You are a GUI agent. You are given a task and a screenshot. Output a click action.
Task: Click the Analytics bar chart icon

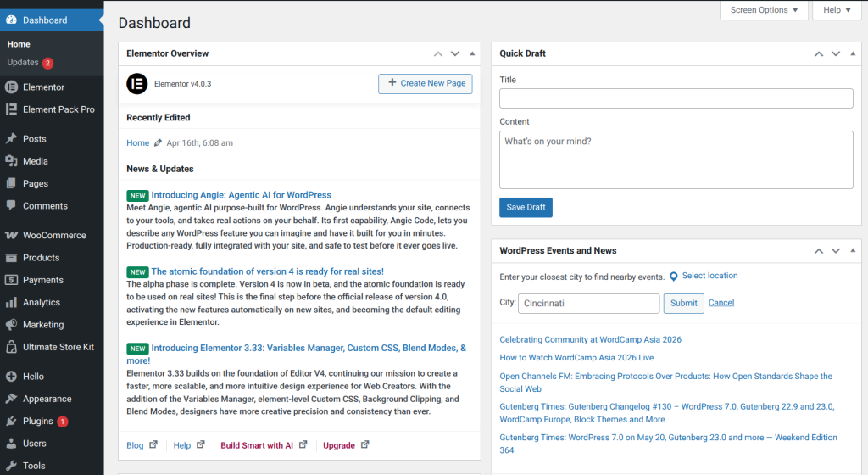pyautogui.click(x=11, y=302)
